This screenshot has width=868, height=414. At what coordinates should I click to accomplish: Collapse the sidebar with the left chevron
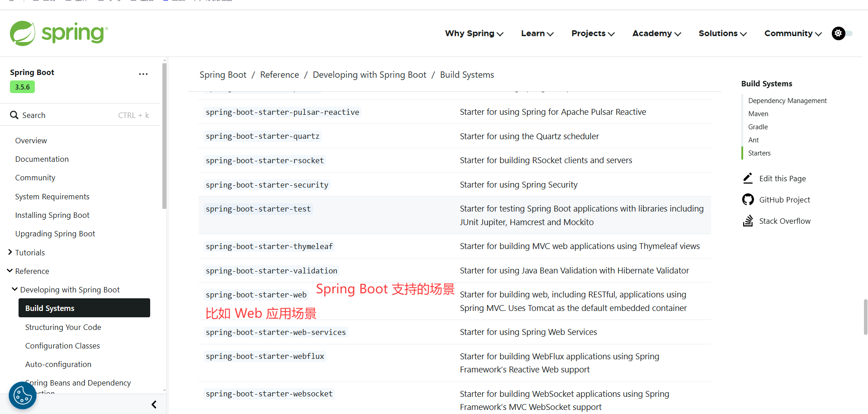[x=154, y=405]
